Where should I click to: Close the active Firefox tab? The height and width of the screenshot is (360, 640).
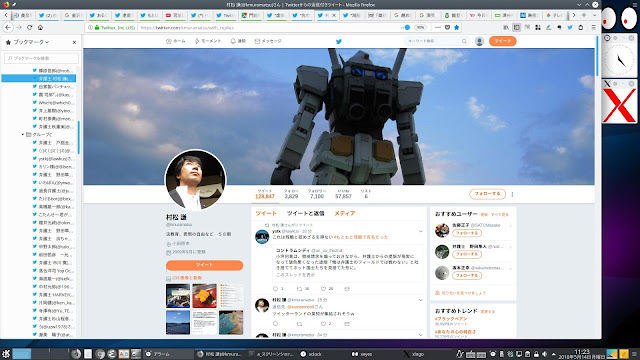[334, 15]
